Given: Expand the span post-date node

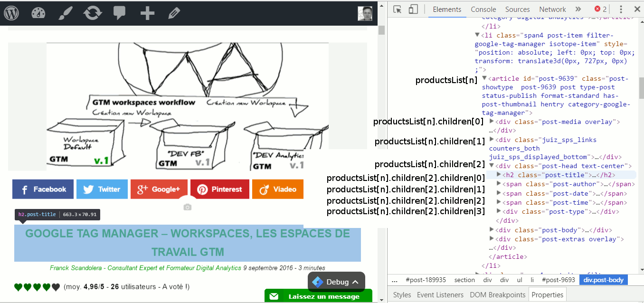Looking at the screenshot, I should (499, 193).
